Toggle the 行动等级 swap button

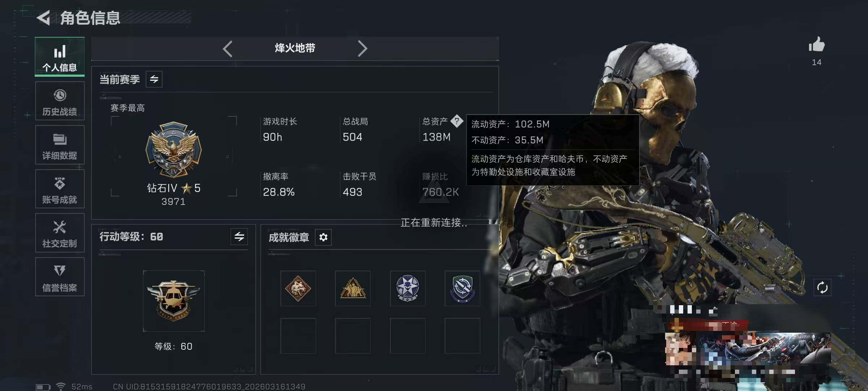click(x=239, y=237)
